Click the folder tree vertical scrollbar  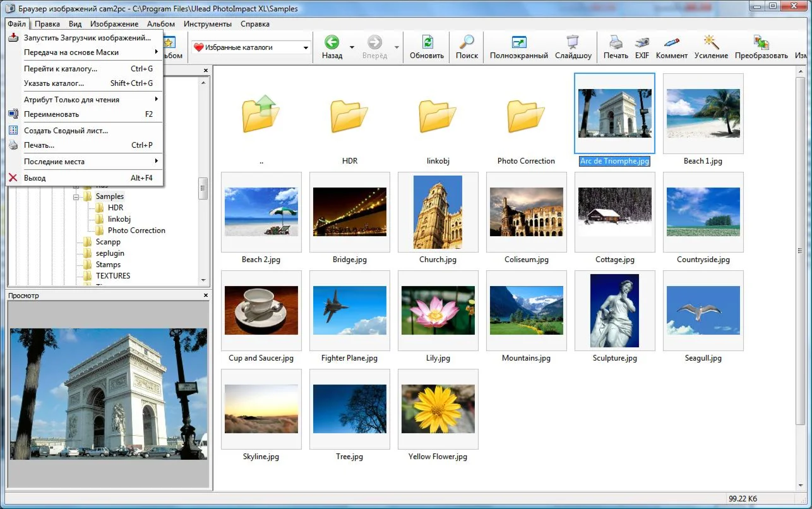click(x=203, y=188)
